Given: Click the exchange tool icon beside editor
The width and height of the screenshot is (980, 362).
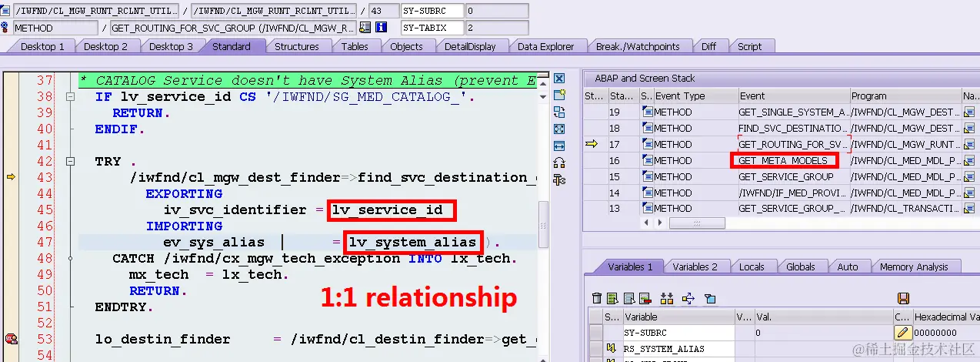Looking at the screenshot, I should (x=559, y=112).
